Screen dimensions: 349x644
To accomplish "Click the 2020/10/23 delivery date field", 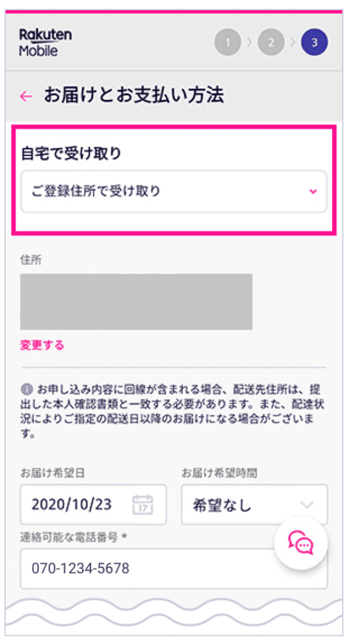I will (94, 504).
